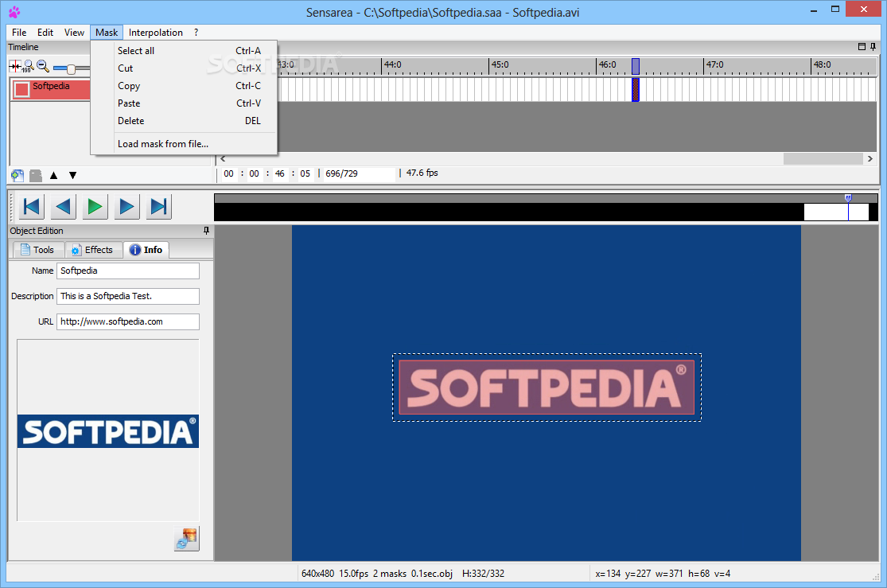Click the blue keyframe in the mask track

click(636, 89)
